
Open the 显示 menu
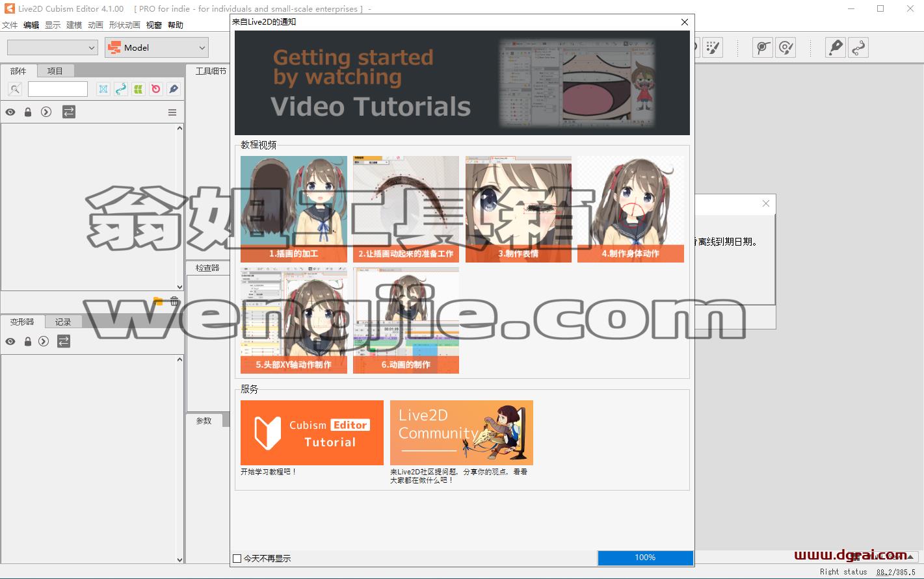pyautogui.click(x=53, y=25)
